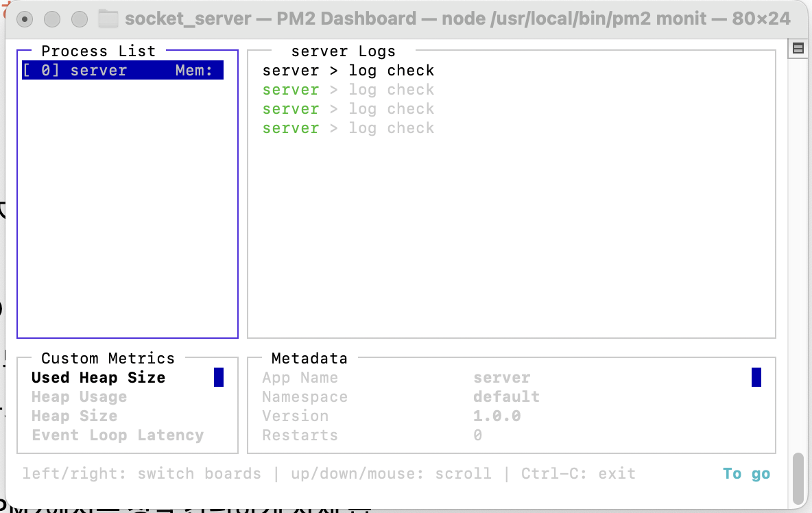Select Heap Usage metric

tap(80, 396)
